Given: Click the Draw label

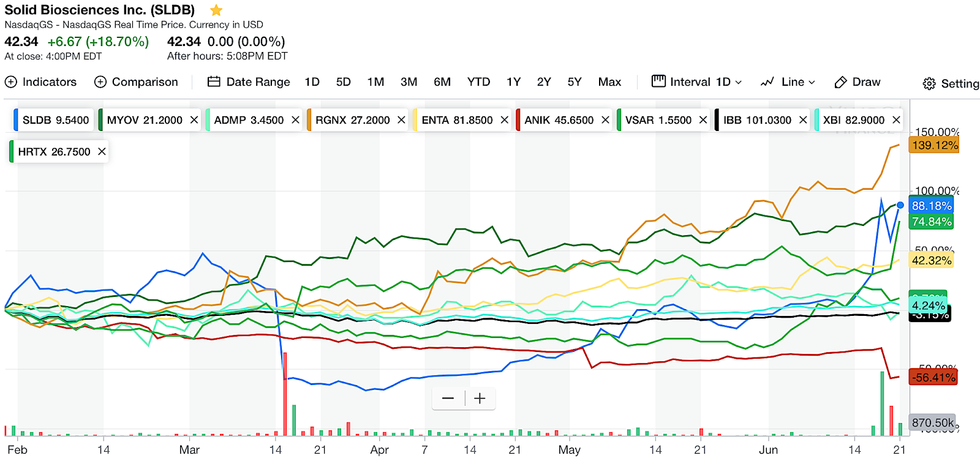Looking at the screenshot, I should (866, 82).
